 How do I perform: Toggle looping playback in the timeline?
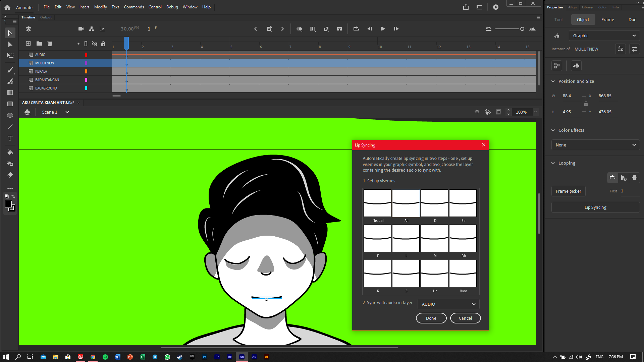[356, 29]
